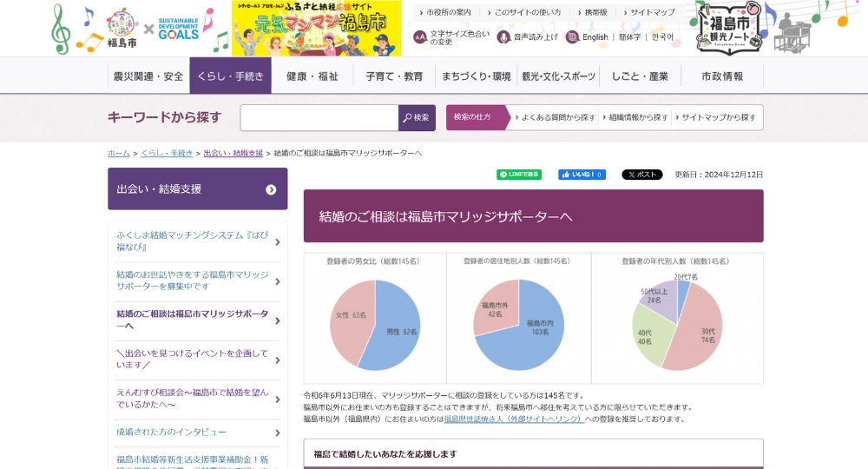Open the 震災関連・安全 menu tab
868x469 pixels.
pyautogui.click(x=148, y=76)
